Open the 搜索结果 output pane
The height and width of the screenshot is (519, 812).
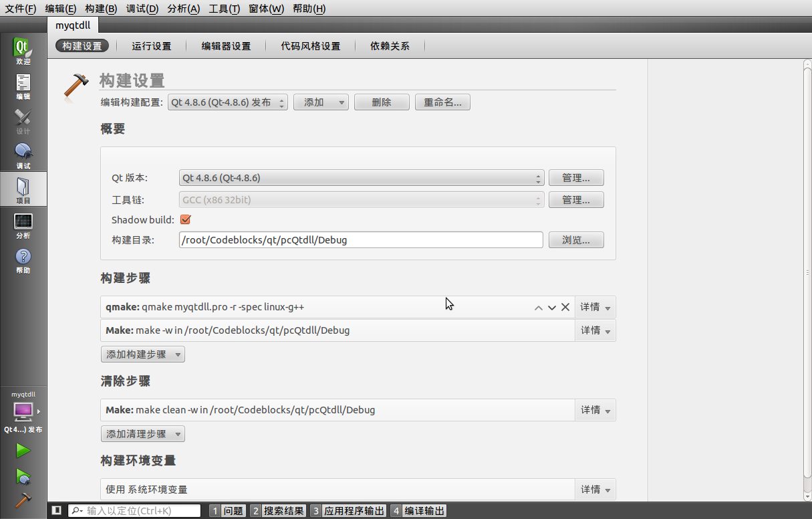(278, 511)
